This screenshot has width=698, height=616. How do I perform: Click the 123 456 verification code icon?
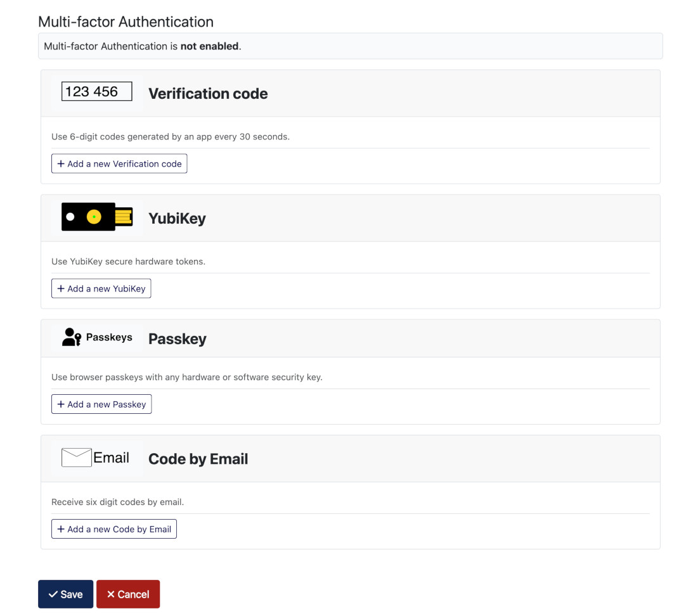coord(96,91)
